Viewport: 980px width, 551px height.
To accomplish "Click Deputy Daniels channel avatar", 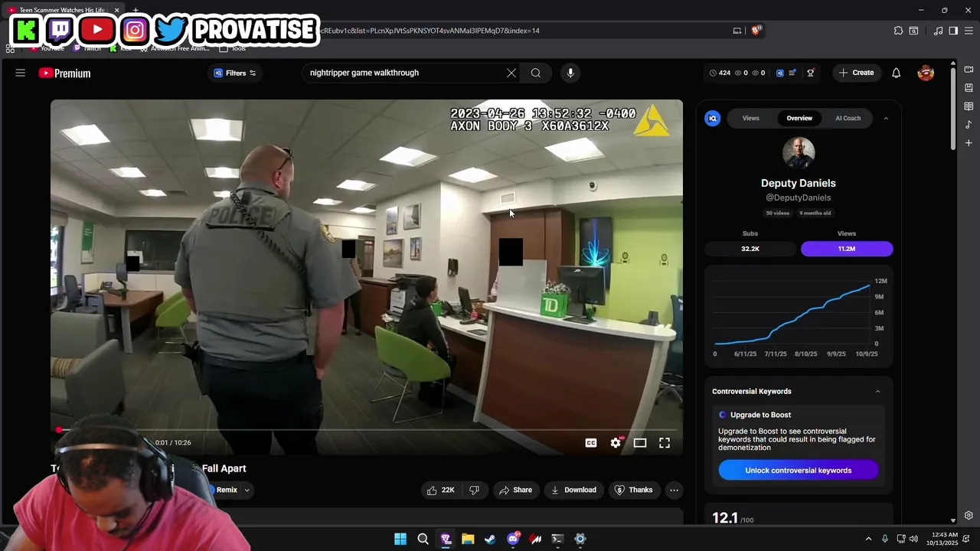I will 799,153.
